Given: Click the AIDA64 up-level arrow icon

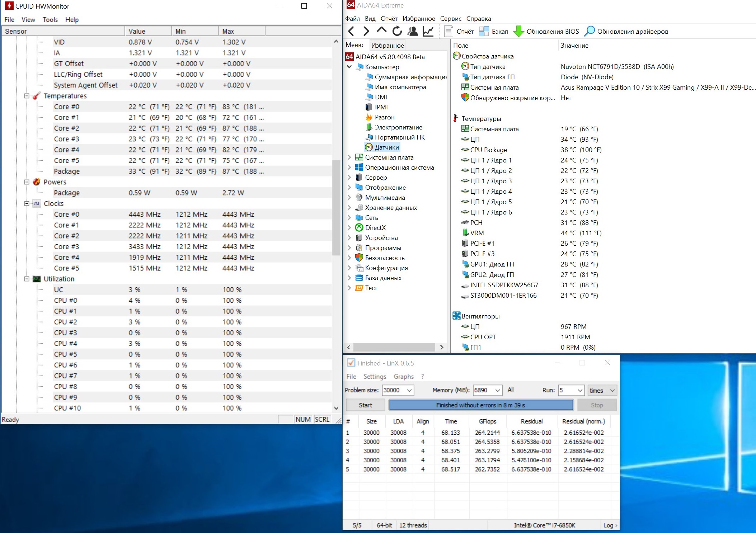Looking at the screenshot, I should pos(381,31).
